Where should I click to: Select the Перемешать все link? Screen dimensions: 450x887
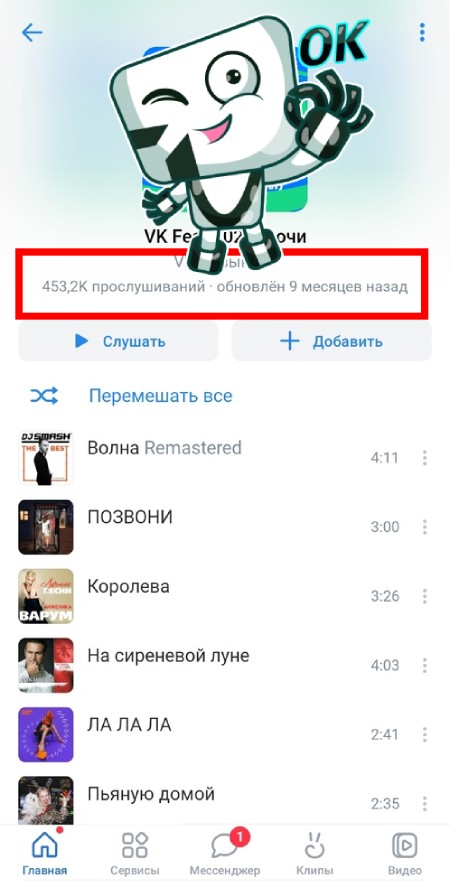point(161,396)
